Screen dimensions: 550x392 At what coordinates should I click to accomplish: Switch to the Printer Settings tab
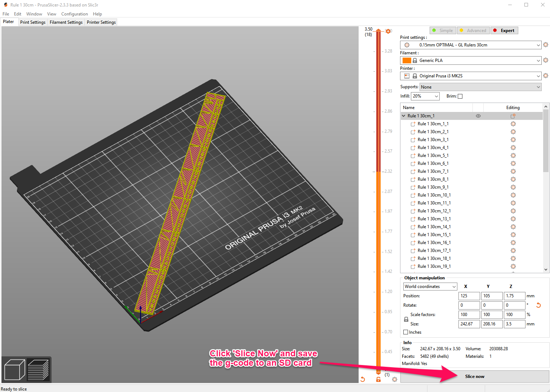pos(101,22)
